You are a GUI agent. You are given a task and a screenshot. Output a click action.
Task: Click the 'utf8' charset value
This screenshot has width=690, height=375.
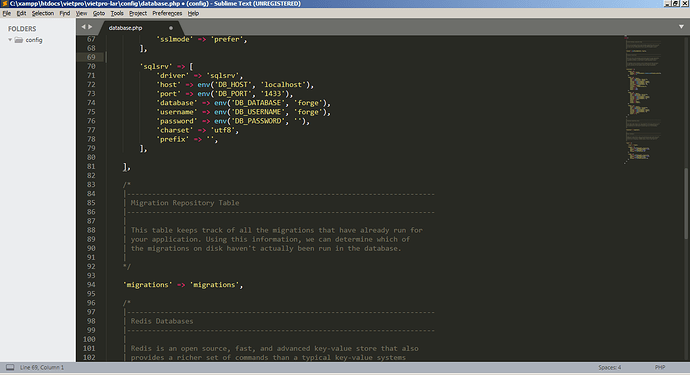(223, 130)
